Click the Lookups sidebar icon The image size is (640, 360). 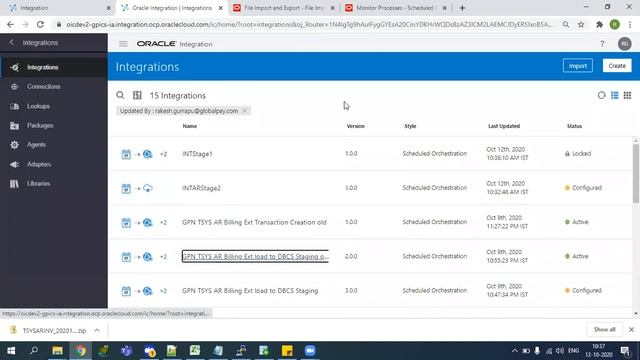(x=14, y=106)
